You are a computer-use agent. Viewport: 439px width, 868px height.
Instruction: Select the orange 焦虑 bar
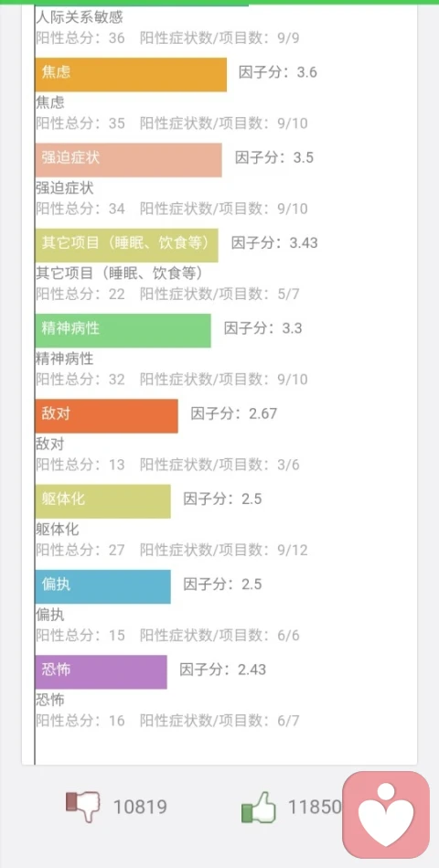click(131, 74)
